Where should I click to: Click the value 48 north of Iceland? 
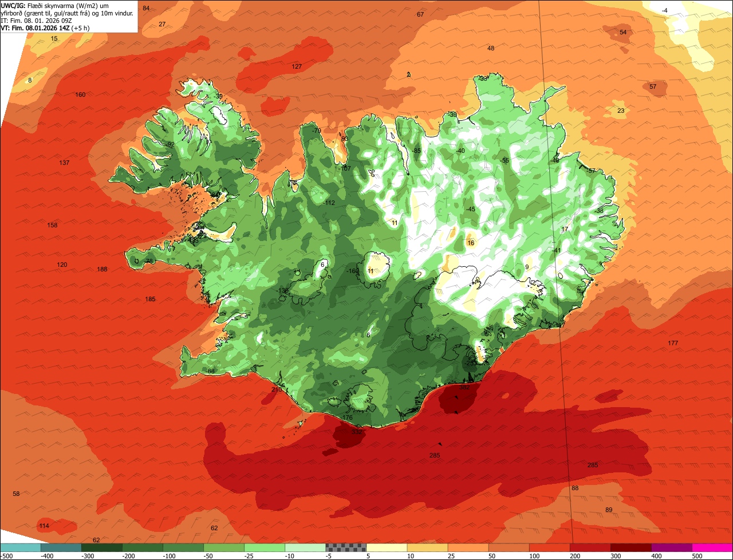tap(491, 48)
